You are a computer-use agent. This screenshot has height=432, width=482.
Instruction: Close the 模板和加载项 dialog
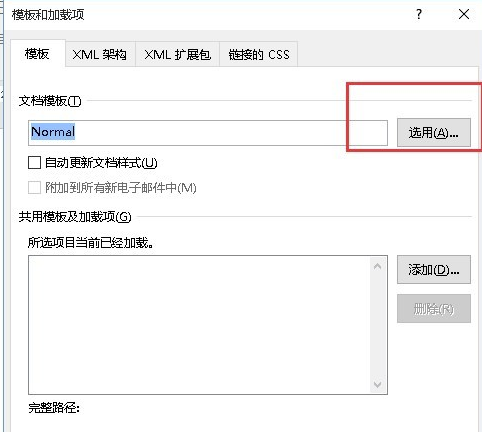pos(464,14)
